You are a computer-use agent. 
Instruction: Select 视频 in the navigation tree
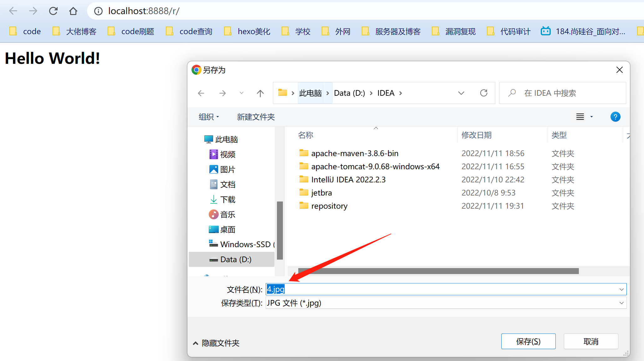tap(222, 154)
